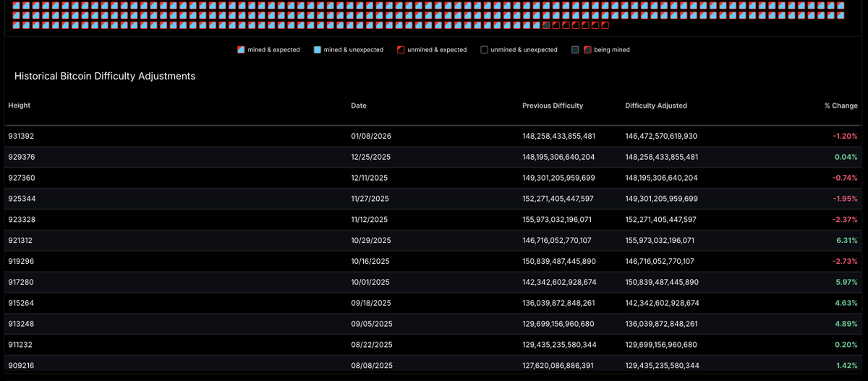This screenshot has width=868, height=381.
Task: Select block height 917280
Action: pos(21,283)
